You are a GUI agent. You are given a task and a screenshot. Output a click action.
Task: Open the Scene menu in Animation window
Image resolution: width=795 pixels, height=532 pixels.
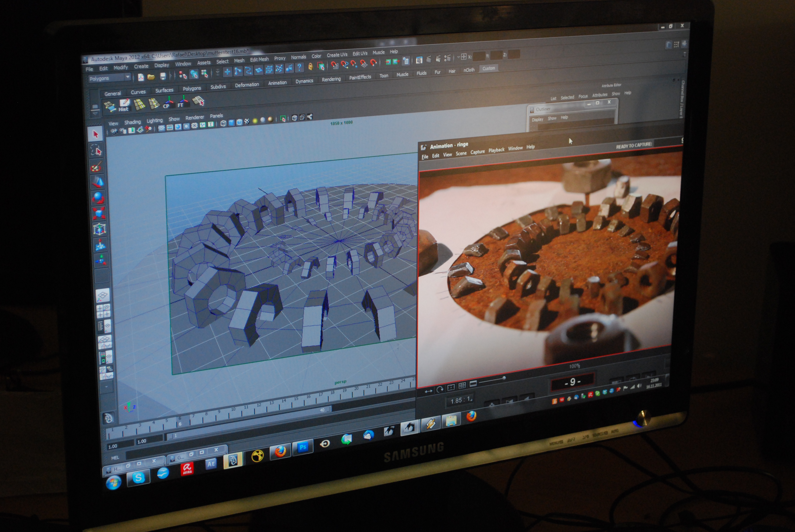point(461,153)
